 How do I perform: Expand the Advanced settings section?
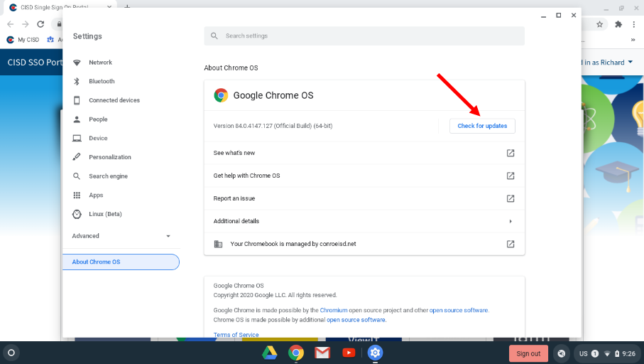pyautogui.click(x=121, y=236)
